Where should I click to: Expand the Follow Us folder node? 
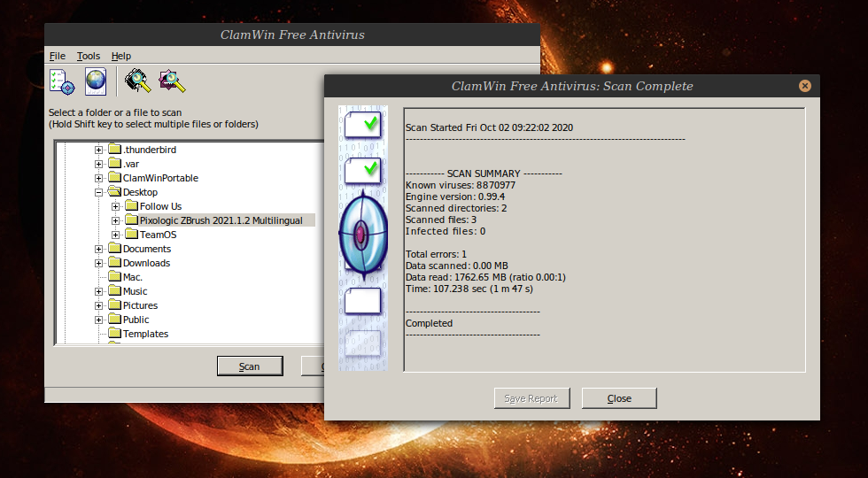(x=115, y=206)
